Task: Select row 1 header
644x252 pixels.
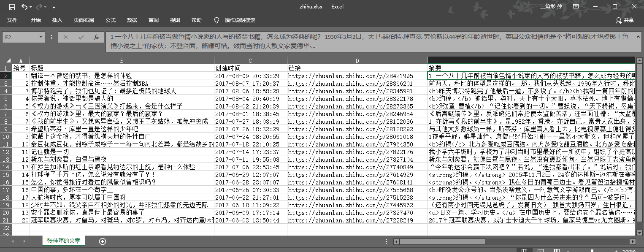Action: (6, 68)
